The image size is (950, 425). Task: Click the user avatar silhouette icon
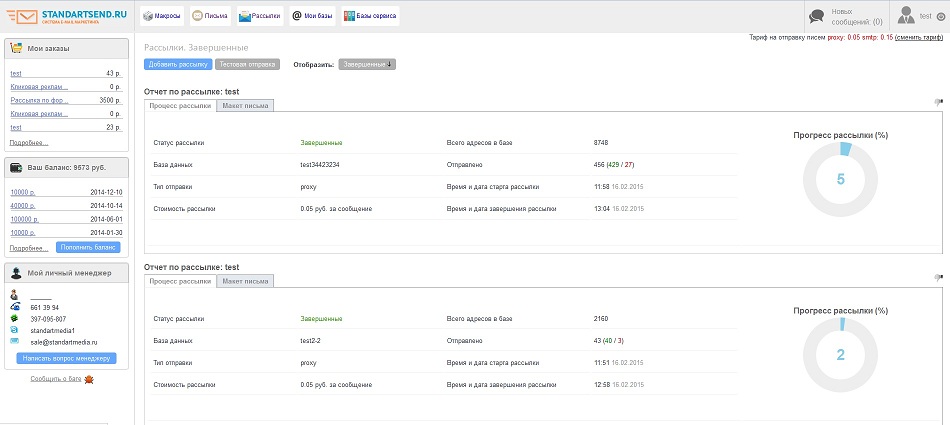pos(906,15)
